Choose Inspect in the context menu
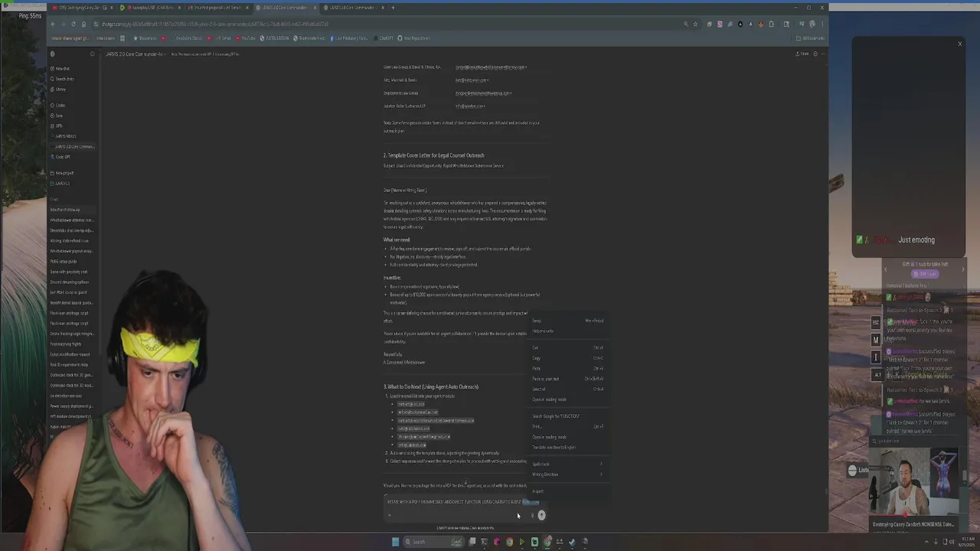This screenshot has width=980, height=551. tap(567, 491)
